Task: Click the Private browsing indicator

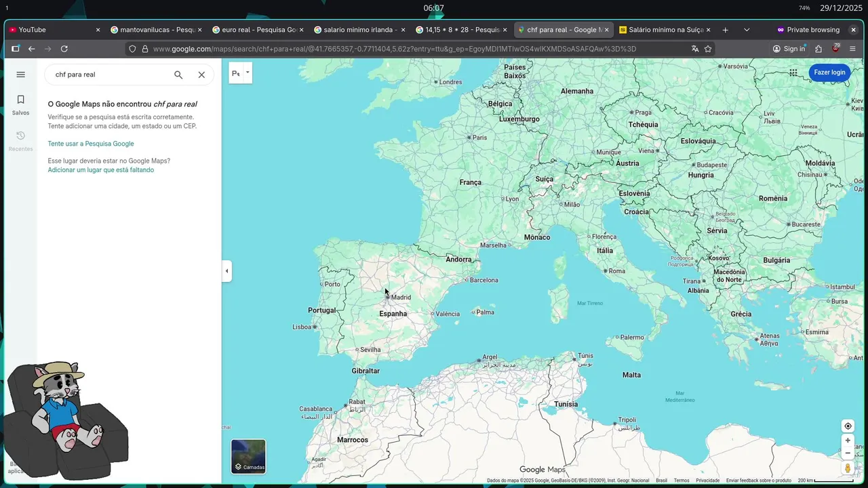Action: point(808,30)
